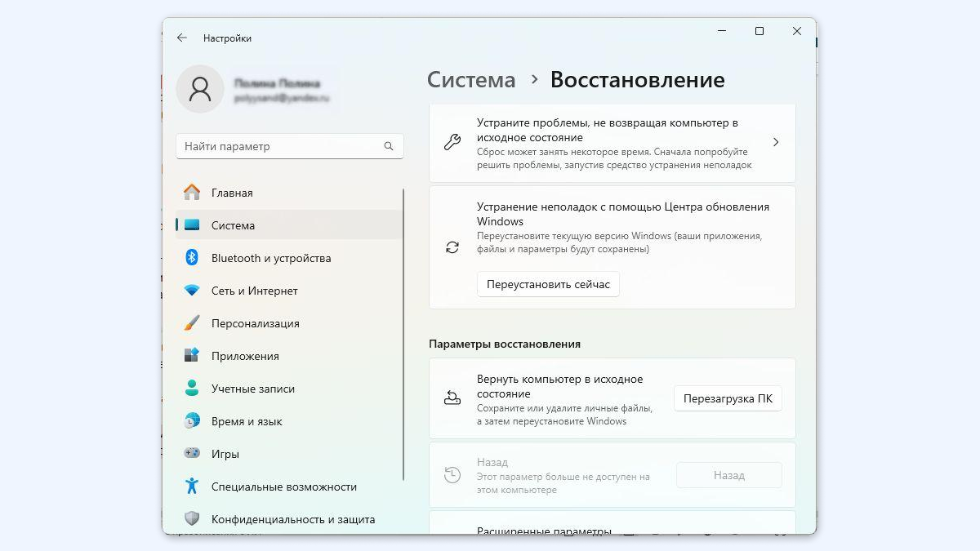
Task: Click the Приложения apps icon
Action: [192, 356]
